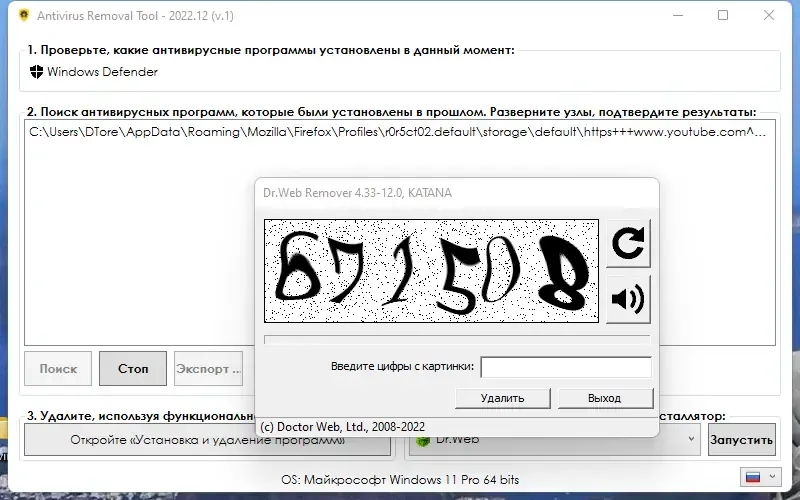Minimize the Antivirus Removal Tool window

tap(678, 15)
